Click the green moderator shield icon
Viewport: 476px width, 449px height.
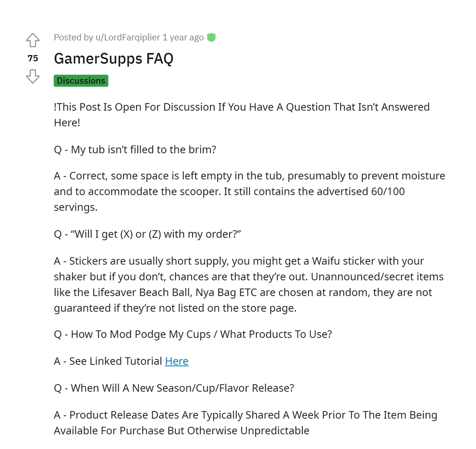tap(211, 37)
